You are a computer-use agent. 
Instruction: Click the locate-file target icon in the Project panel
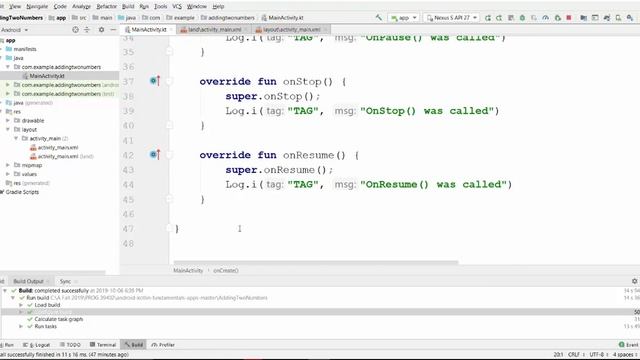[x=75, y=30]
